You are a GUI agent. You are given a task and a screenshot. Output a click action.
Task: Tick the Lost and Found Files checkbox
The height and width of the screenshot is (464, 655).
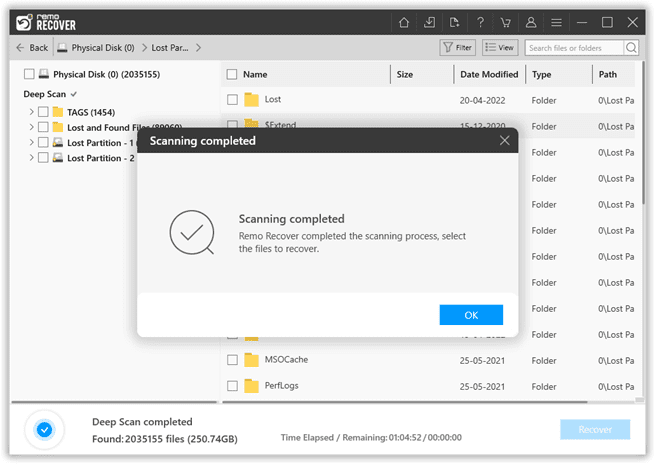point(43,127)
